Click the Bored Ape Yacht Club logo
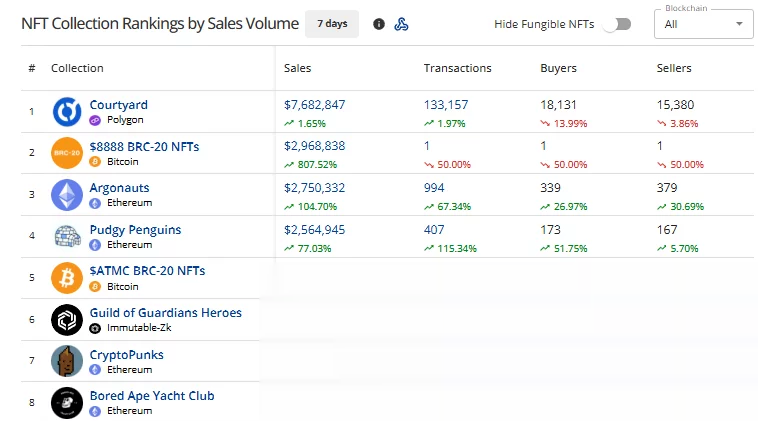This screenshot has width=758, height=421. pos(67,403)
